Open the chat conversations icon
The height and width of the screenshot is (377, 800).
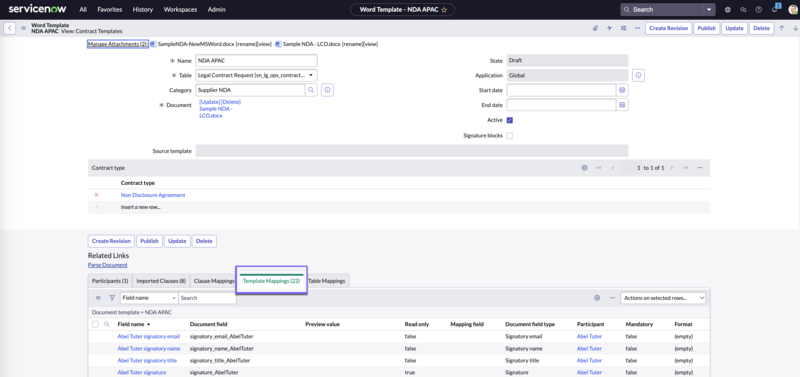tap(743, 10)
